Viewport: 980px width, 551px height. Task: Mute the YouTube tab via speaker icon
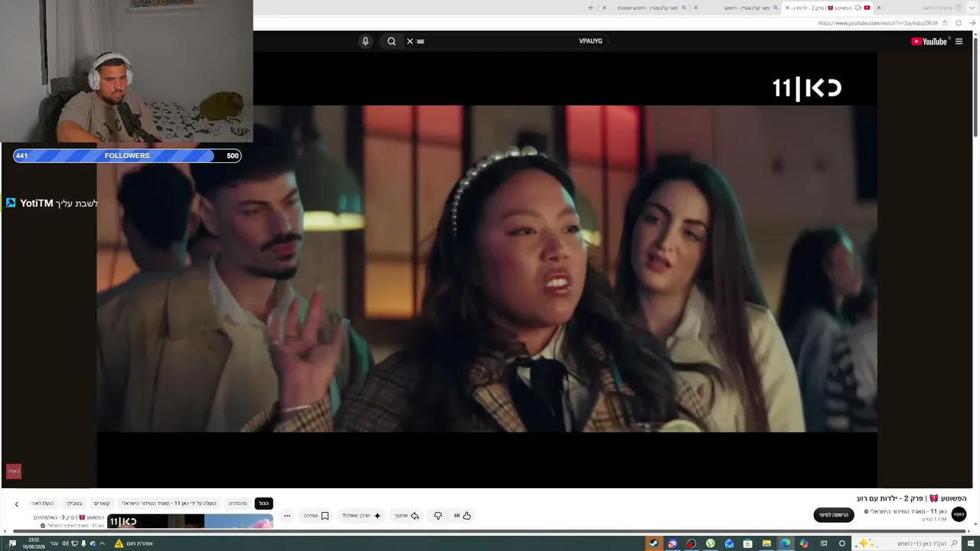pos(858,8)
